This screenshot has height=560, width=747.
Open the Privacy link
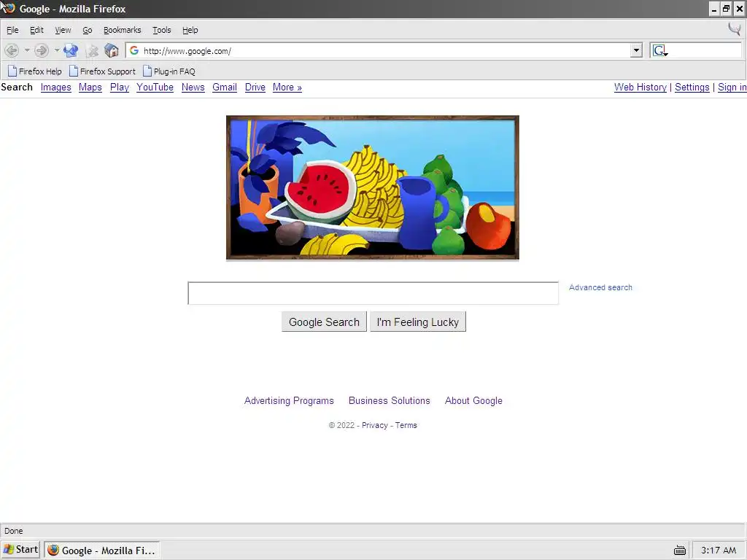pos(374,425)
